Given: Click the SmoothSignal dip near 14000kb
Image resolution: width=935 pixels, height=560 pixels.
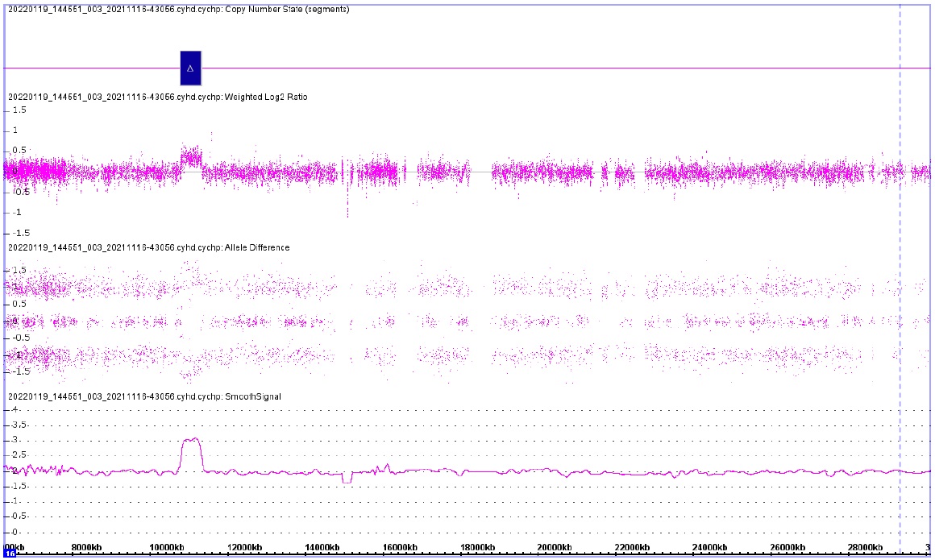Looking at the screenshot, I should (347, 481).
